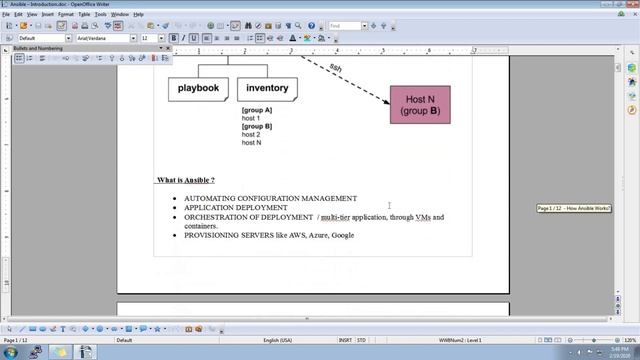
Task: Open the Tools menu
Action: click(x=100, y=14)
